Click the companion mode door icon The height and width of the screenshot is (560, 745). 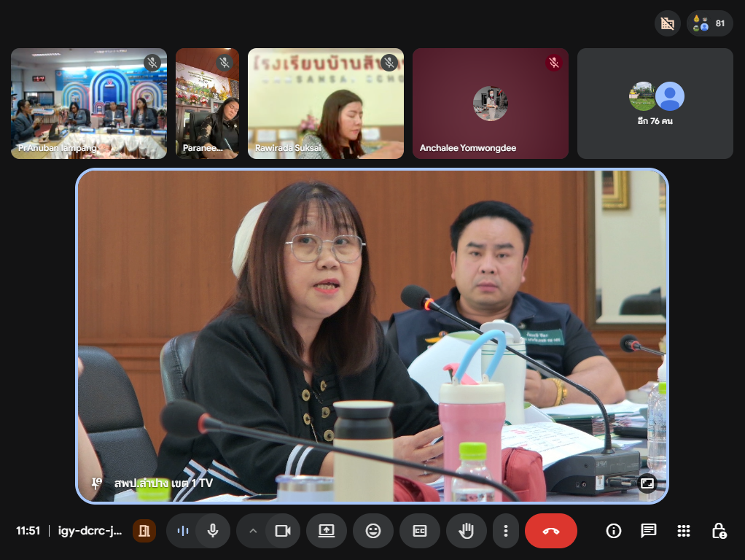(144, 531)
